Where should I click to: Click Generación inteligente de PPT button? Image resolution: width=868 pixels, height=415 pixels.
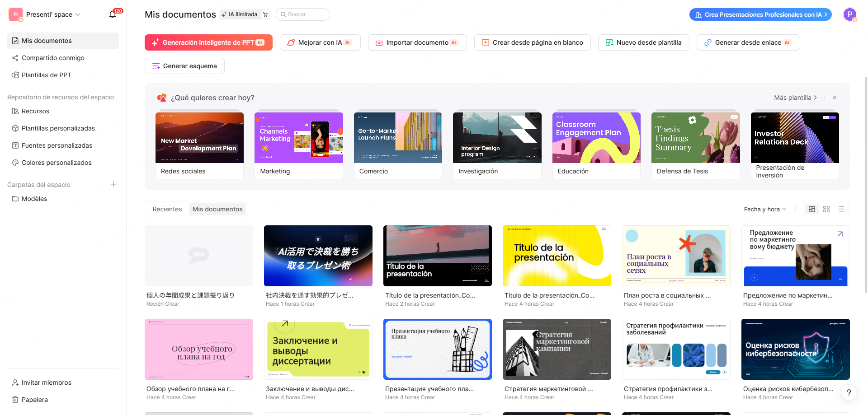tap(208, 42)
